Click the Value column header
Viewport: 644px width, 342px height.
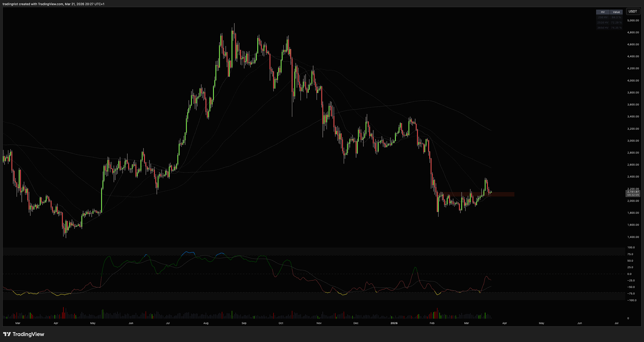point(616,12)
